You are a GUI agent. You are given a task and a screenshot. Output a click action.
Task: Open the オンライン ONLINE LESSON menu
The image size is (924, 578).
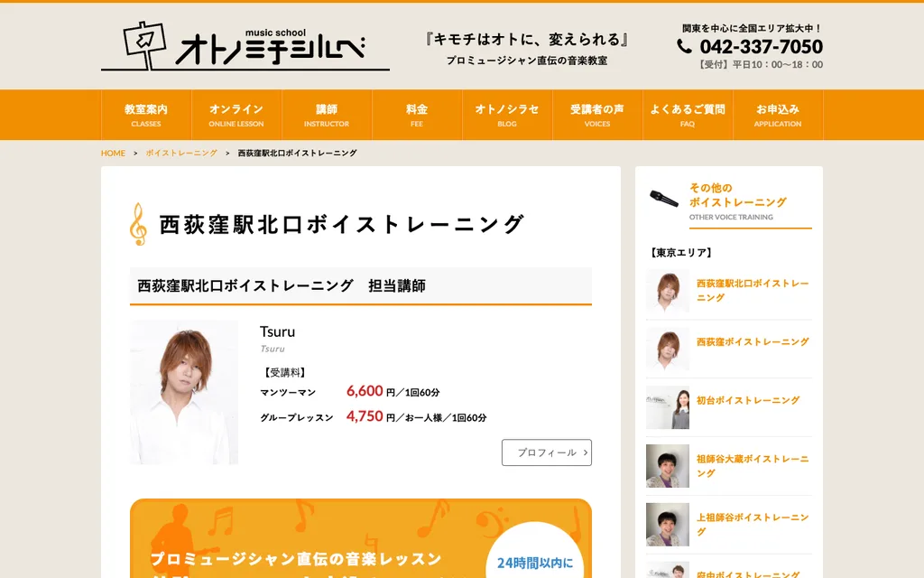coord(236,115)
